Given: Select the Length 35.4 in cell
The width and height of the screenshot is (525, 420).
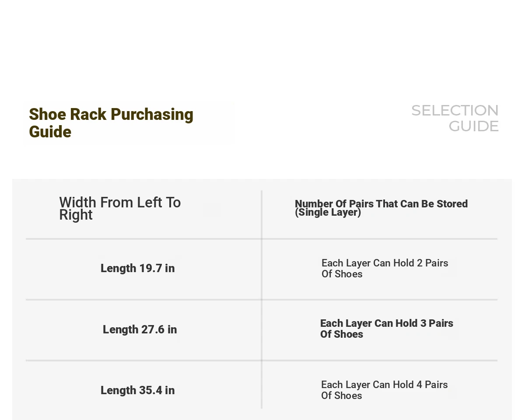Looking at the screenshot, I should [x=137, y=390].
